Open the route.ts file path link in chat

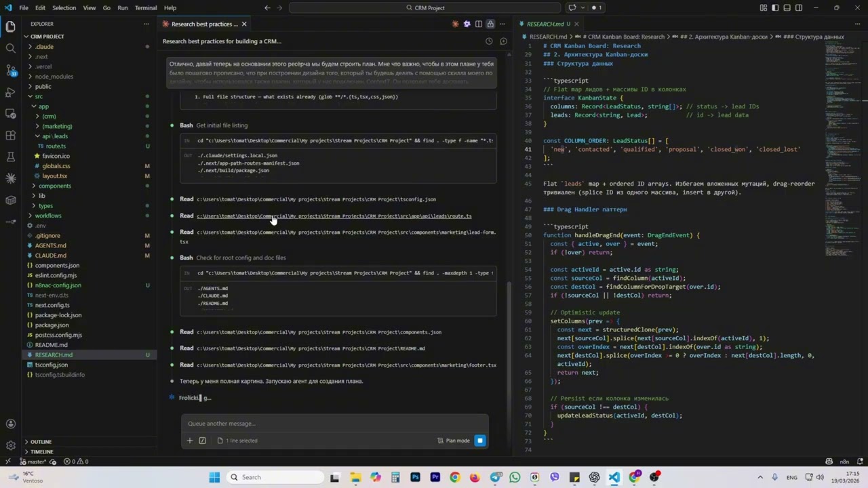(334, 216)
